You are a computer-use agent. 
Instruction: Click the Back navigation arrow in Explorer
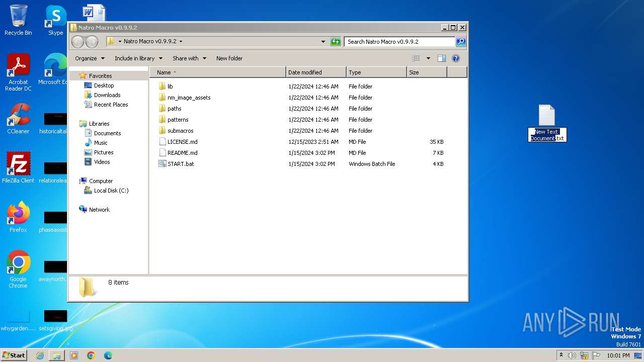coord(77,42)
